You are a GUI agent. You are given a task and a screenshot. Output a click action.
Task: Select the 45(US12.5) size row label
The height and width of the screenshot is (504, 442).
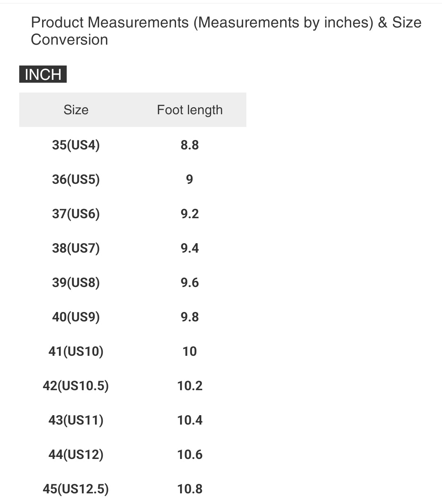[76, 489]
